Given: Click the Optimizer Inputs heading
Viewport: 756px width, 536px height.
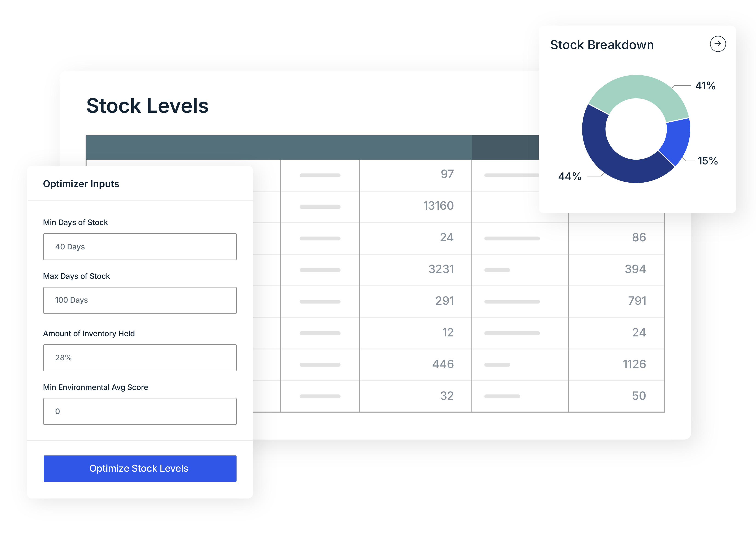Looking at the screenshot, I should click(81, 184).
